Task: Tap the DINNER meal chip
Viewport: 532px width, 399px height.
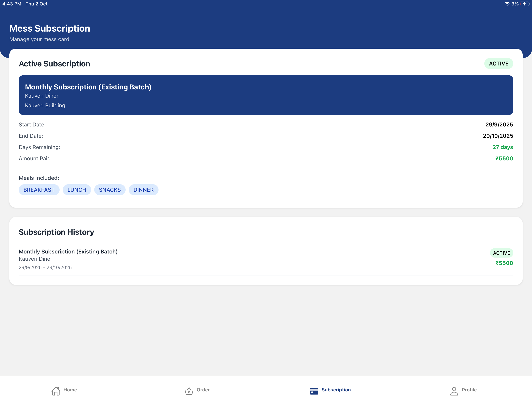Action: tap(144, 190)
